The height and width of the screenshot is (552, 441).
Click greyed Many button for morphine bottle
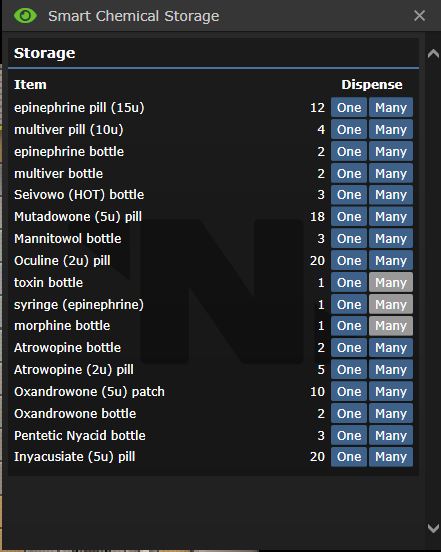point(391,326)
